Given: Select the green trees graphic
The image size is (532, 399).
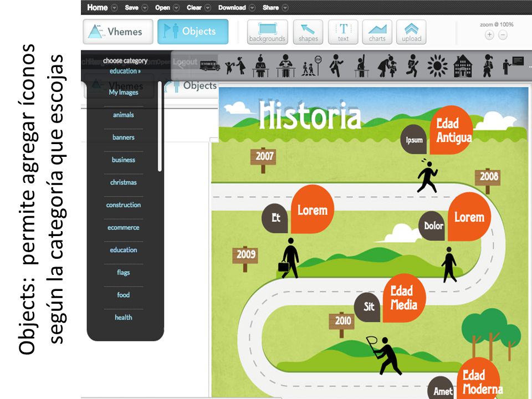Looking at the screenshot, I should (490, 334).
